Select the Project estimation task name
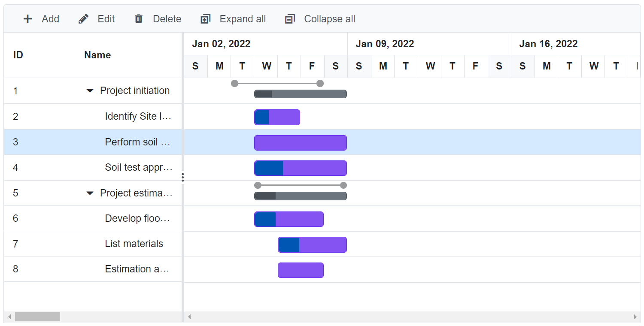The height and width of the screenshot is (326, 644). 136,193
